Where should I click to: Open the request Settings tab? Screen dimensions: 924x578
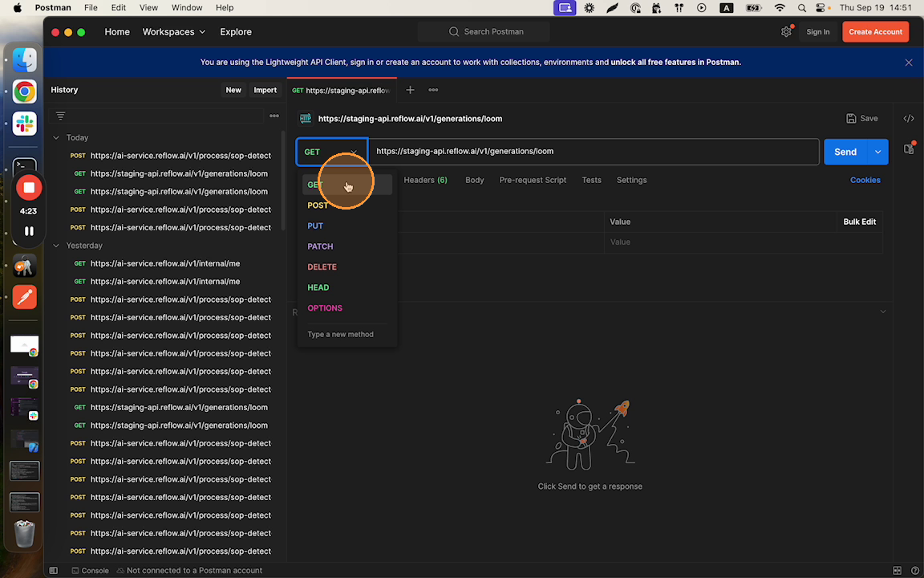632,180
